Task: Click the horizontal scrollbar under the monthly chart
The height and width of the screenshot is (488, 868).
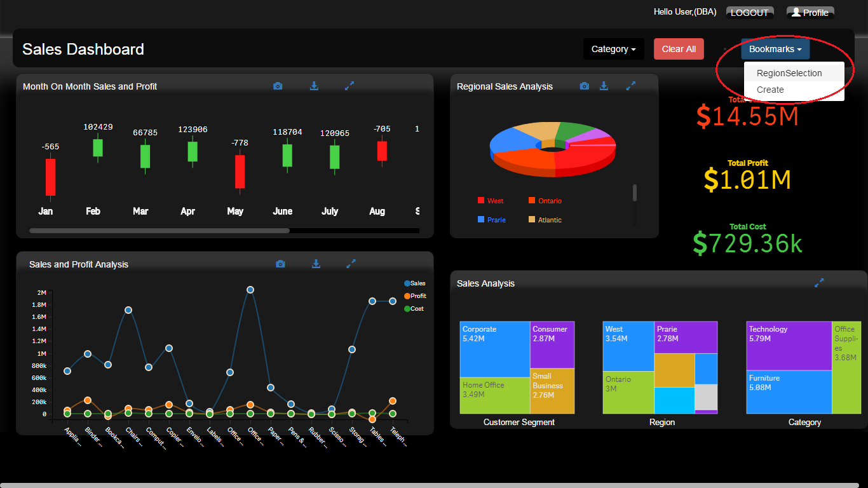Action: click(159, 231)
